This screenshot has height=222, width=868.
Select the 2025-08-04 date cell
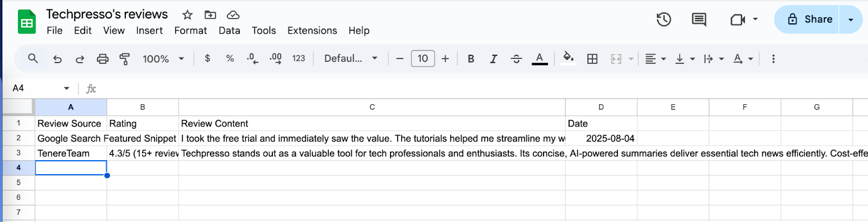tap(601, 138)
